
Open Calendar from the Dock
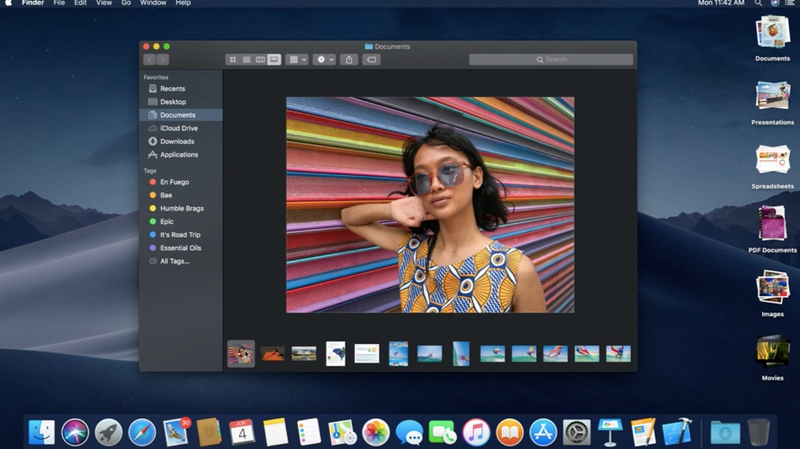click(242, 432)
